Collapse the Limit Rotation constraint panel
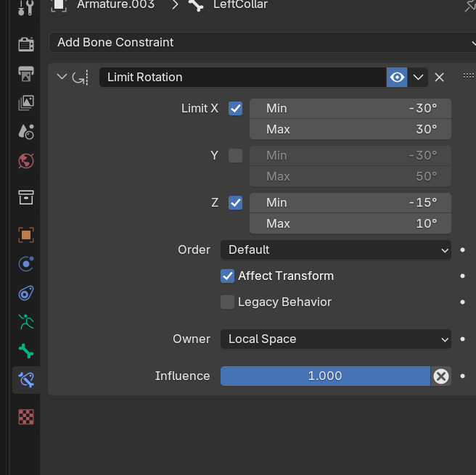476x475 pixels. 62,77
